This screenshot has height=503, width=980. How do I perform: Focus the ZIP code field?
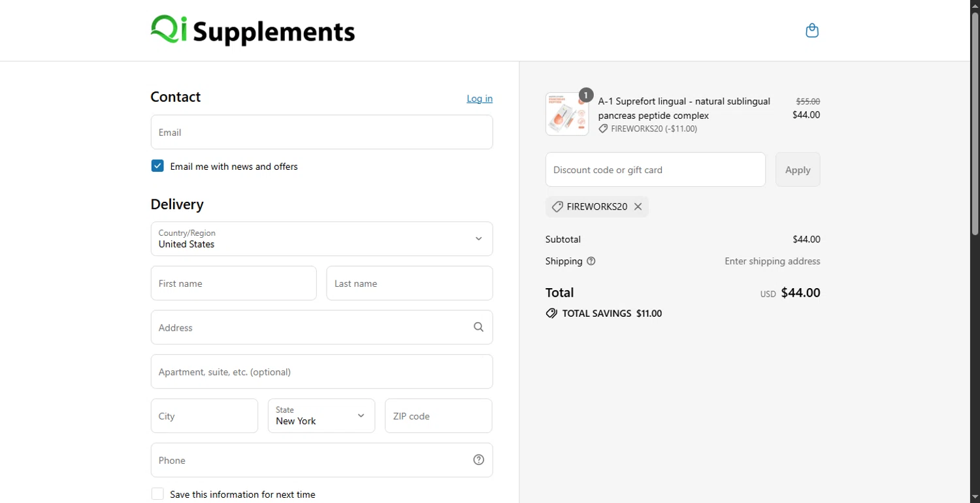tap(438, 415)
